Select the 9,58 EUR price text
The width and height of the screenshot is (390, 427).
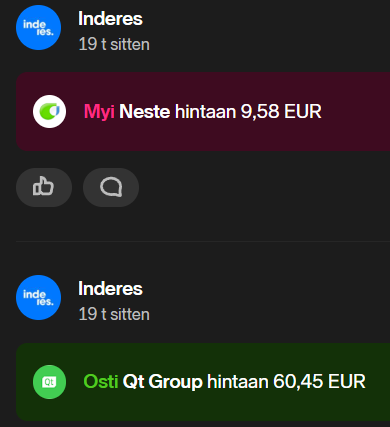coord(281,112)
